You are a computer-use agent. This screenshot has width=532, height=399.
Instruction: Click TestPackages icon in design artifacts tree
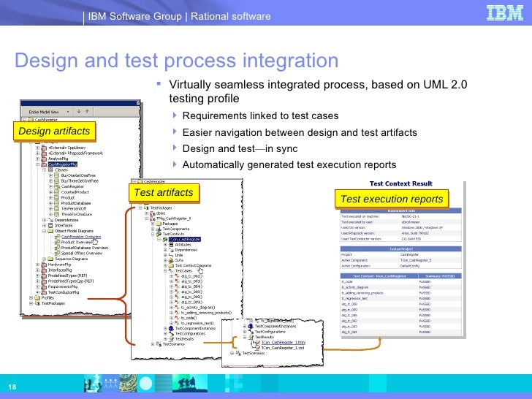click(37, 303)
